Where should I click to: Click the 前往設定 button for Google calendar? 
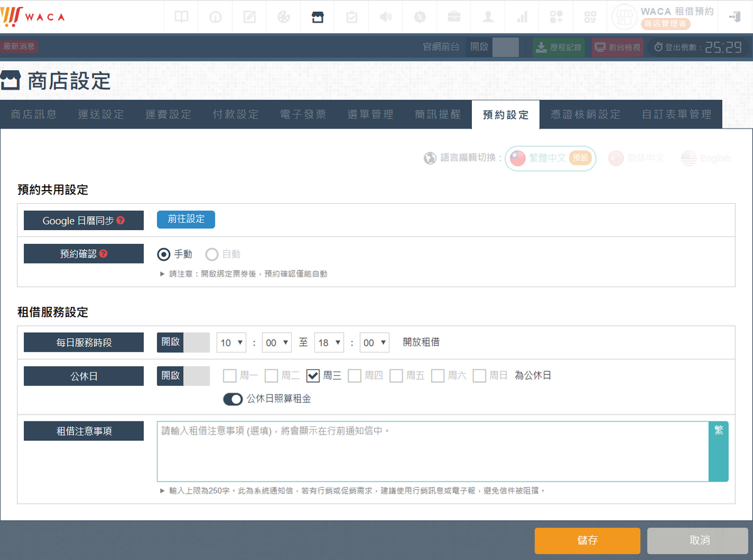coord(186,219)
